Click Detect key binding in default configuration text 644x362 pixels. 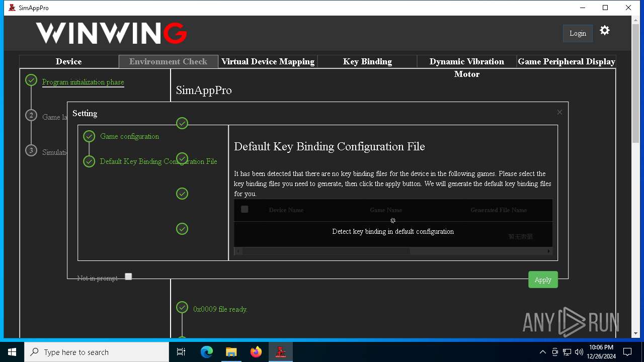tap(393, 231)
